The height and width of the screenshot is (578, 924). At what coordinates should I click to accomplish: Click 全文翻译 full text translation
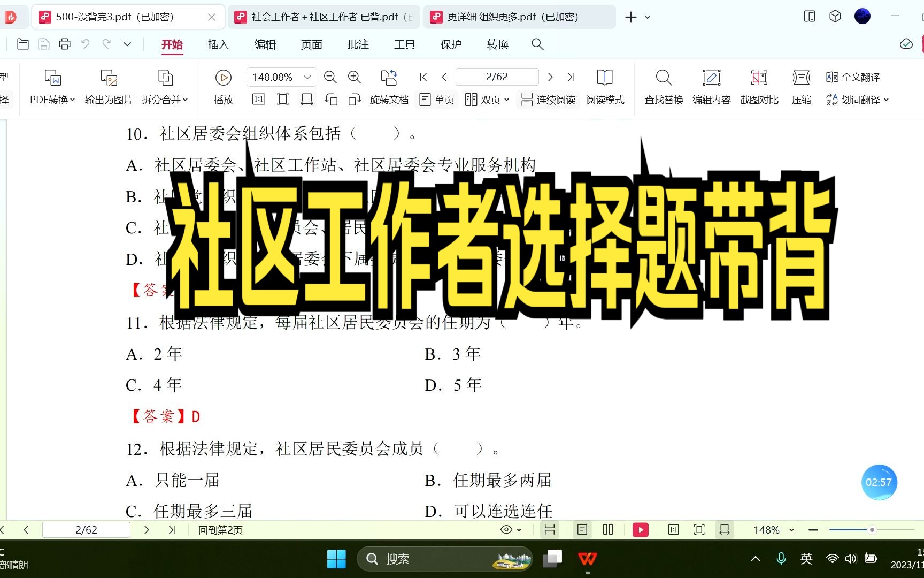pos(853,77)
